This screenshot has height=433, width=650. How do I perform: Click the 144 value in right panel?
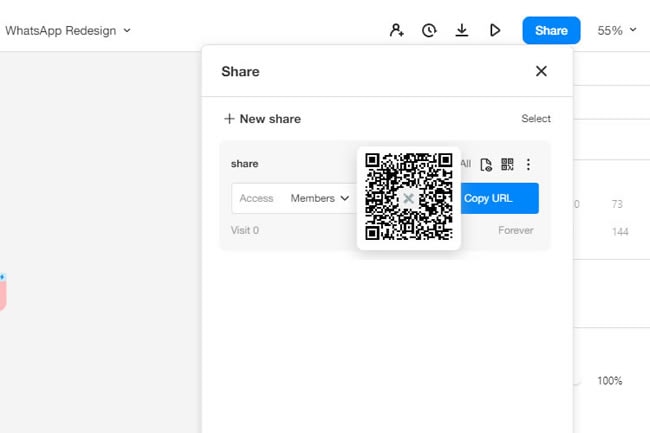click(x=620, y=232)
